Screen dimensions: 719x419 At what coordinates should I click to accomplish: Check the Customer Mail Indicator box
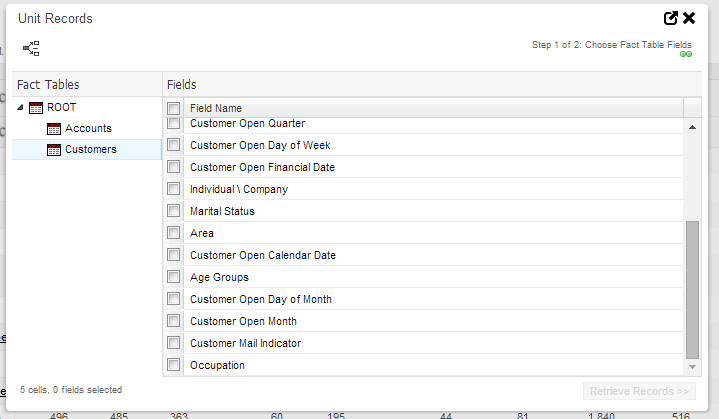(x=174, y=343)
